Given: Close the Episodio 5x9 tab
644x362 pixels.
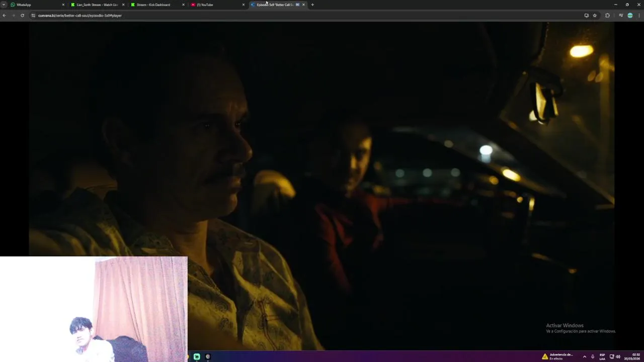Looking at the screenshot, I should coord(303,5).
